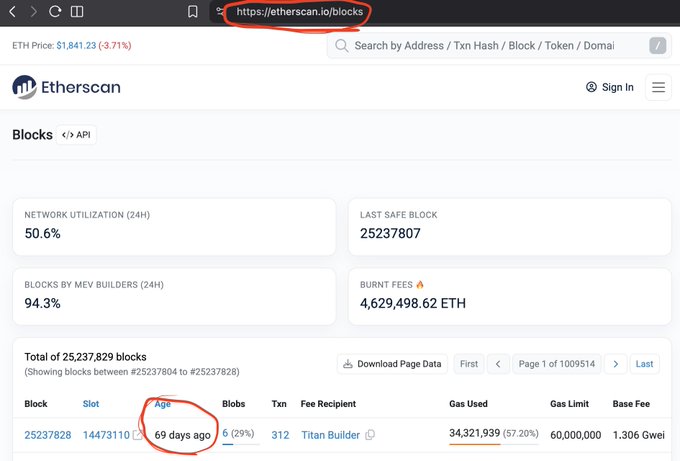680x461 pixels.
Task: Go back with the browser back arrow
Action: coord(13,12)
